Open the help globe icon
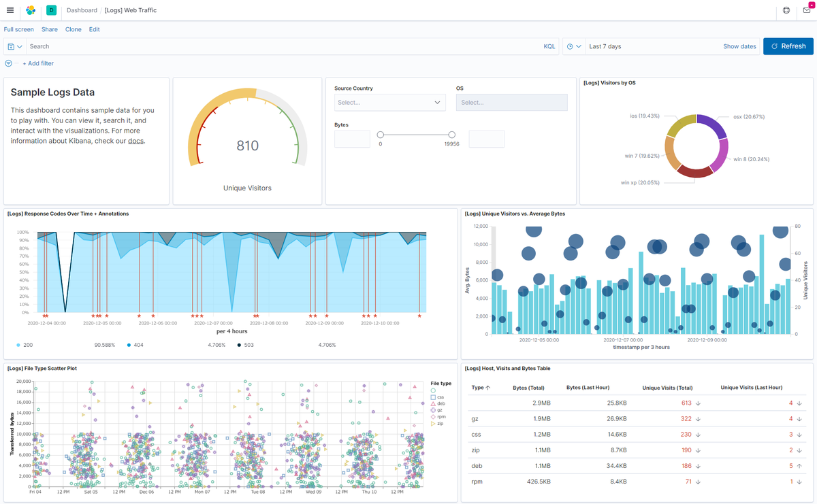 [x=787, y=10]
